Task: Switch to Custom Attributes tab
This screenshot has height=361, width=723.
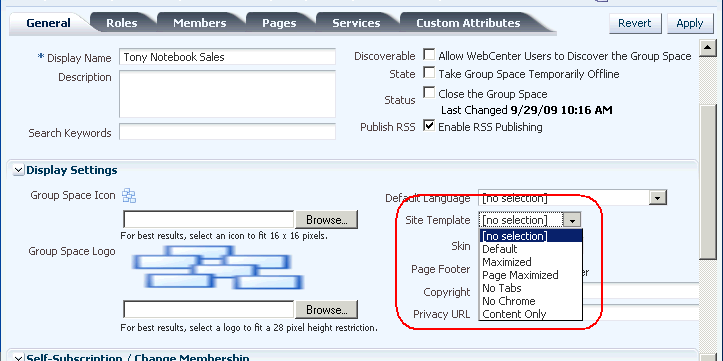Action: (x=468, y=23)
